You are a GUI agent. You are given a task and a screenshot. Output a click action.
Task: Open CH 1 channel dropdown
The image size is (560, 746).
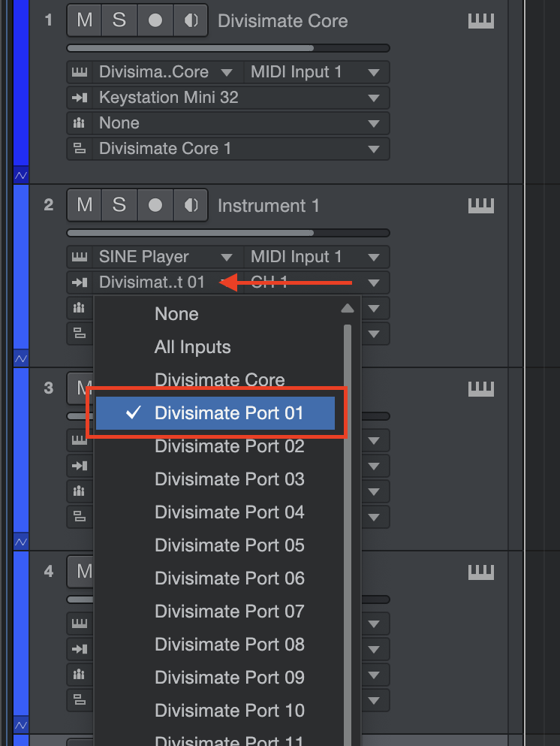click(x=317, y=283)
